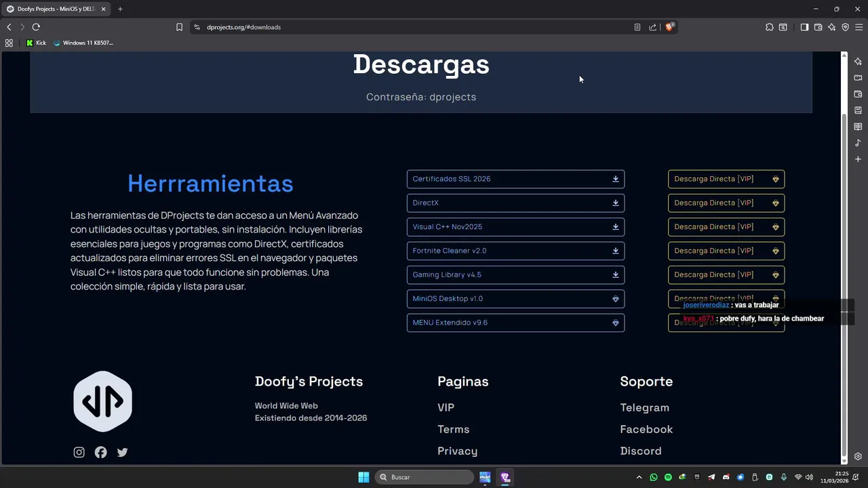The height and width of the screenshot is (488, 868).
Task: Download Gaming Library v4.5
Action: point(515,274)
